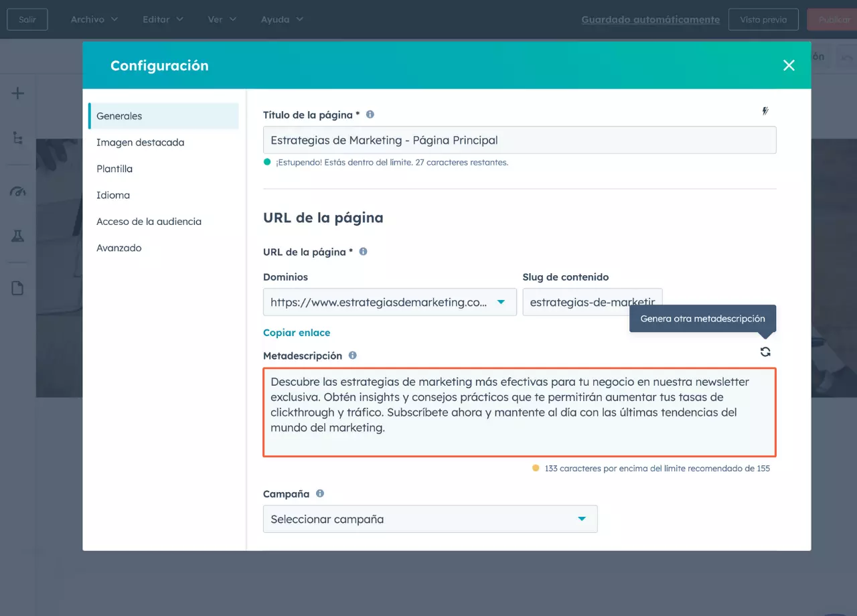This screenshot has height=616, width=857.
Task: Click the regenerate metadescription refresh icon
Action: pyautogui.click(x=765, y=352)
